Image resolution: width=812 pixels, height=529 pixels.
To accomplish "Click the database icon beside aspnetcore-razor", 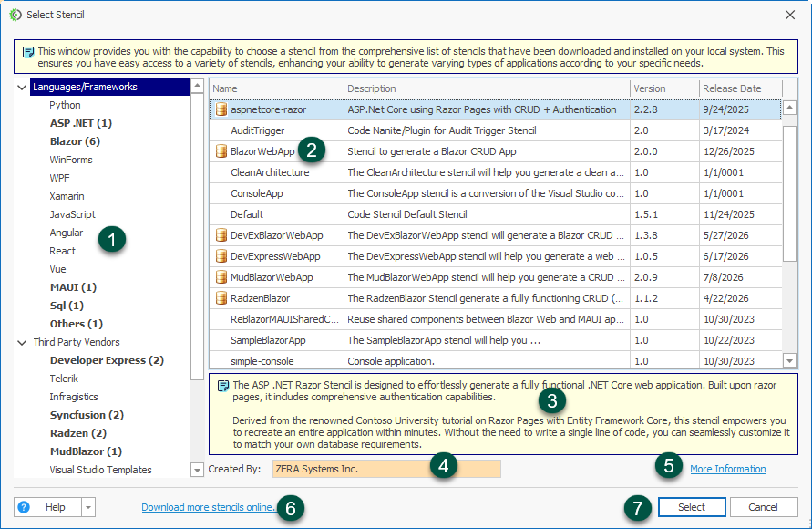I will point(221,109).
